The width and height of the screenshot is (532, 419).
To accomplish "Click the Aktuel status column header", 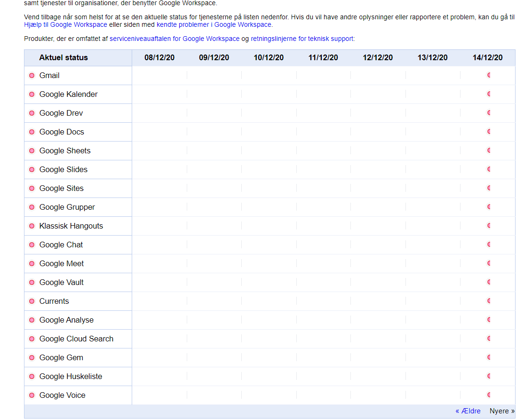I will 64,58.
